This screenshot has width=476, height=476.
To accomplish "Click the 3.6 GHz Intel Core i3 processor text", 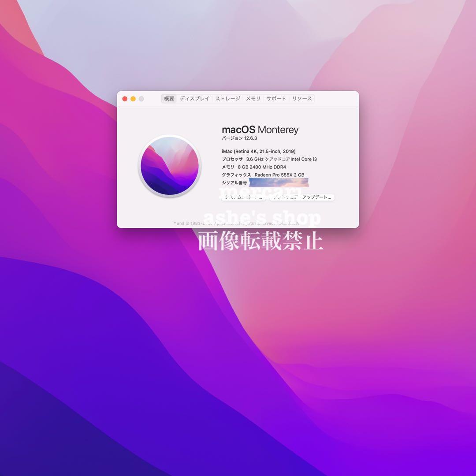I will pos(269,159).
